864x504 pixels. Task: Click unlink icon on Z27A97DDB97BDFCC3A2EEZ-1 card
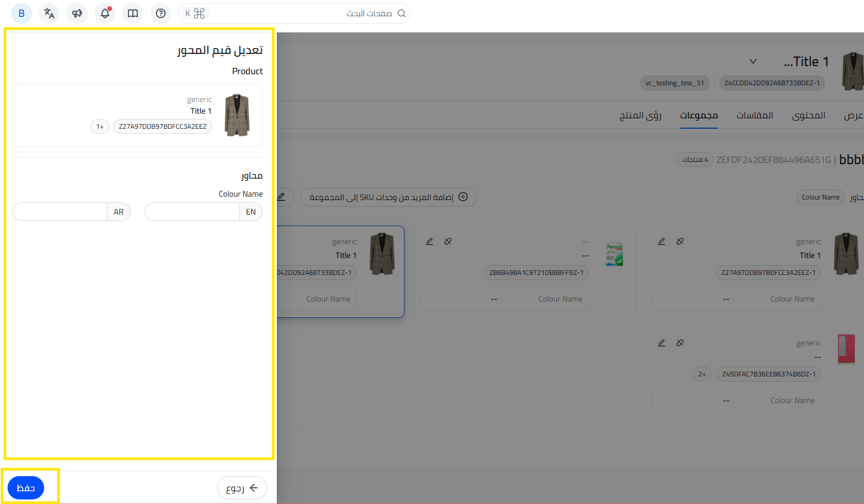click(680, 241)
